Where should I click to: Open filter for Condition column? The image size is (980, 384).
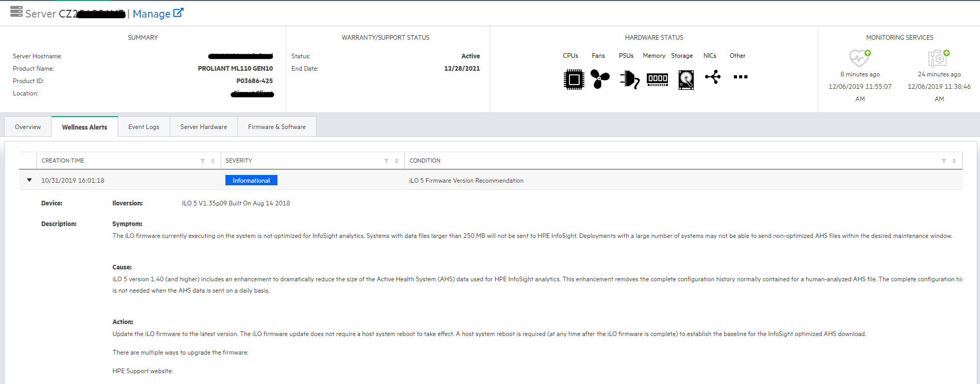(x=944, y=161)
